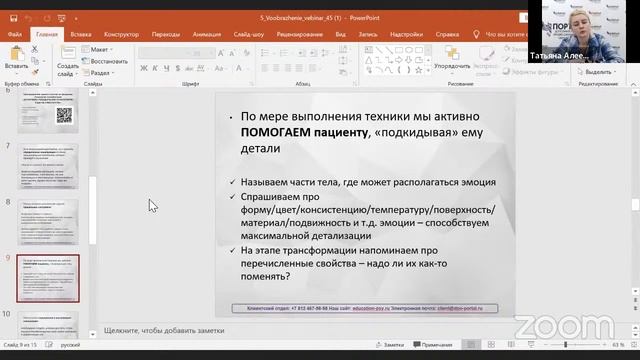Expand the shapes gallery More arrow
640x360 pixels.
tap(428, 70)
